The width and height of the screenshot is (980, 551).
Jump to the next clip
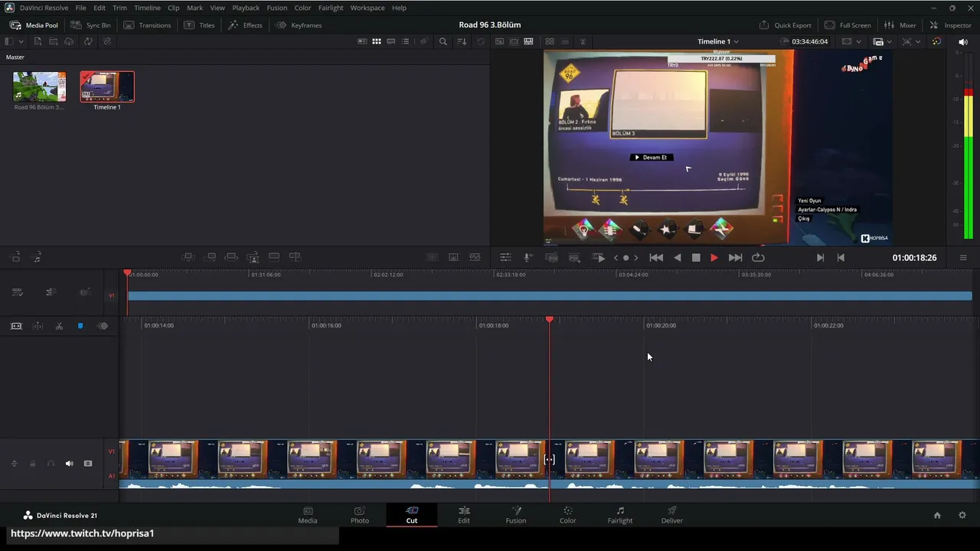735,258
